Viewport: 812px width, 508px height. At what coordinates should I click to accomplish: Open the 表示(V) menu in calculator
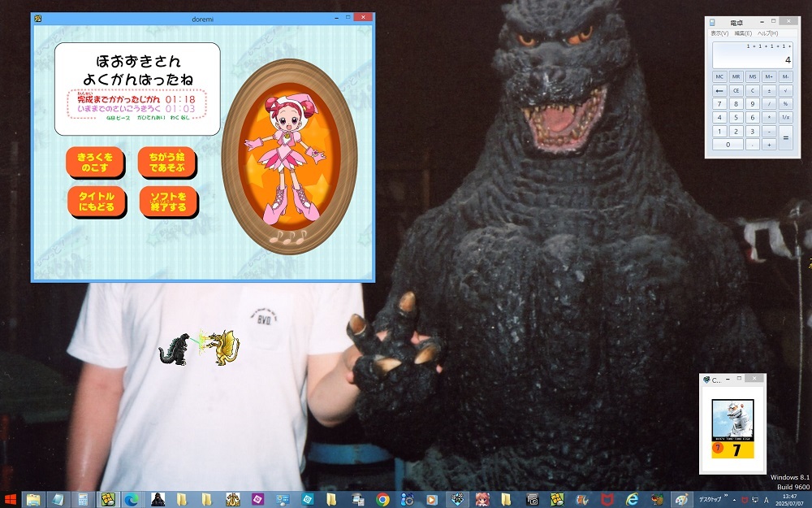[x=719, y=33]
